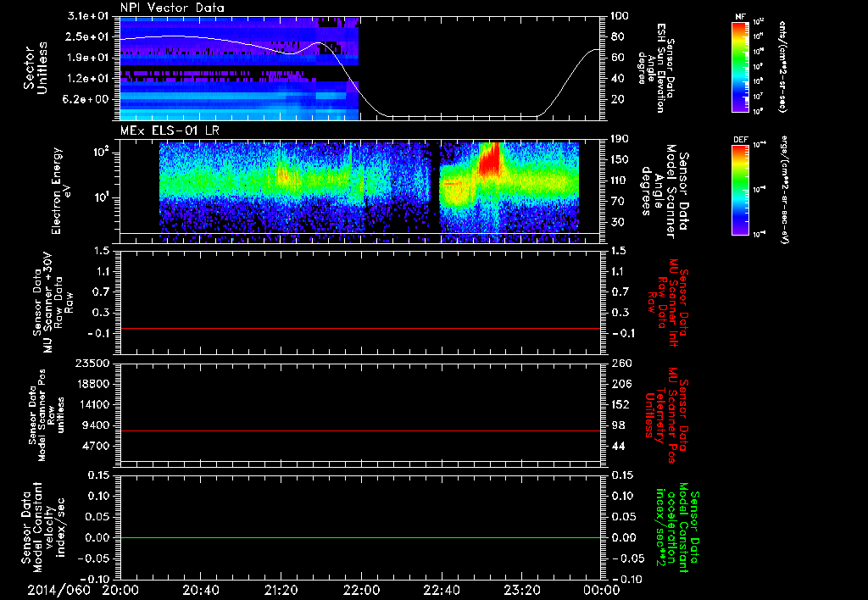Viewport: 868px width, 600px height.
Task: Click the '206' telemetry tick label
Action: [620, 384]
